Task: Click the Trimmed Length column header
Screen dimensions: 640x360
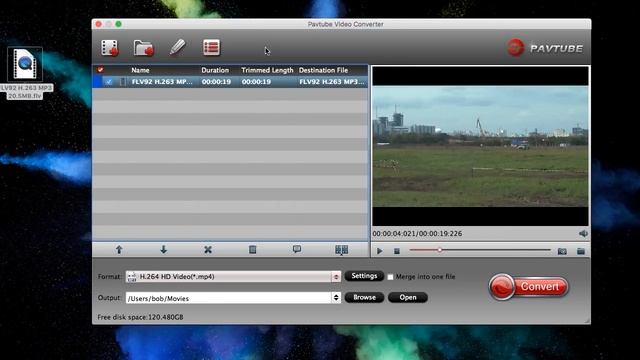Action: (x=267, y=70)
